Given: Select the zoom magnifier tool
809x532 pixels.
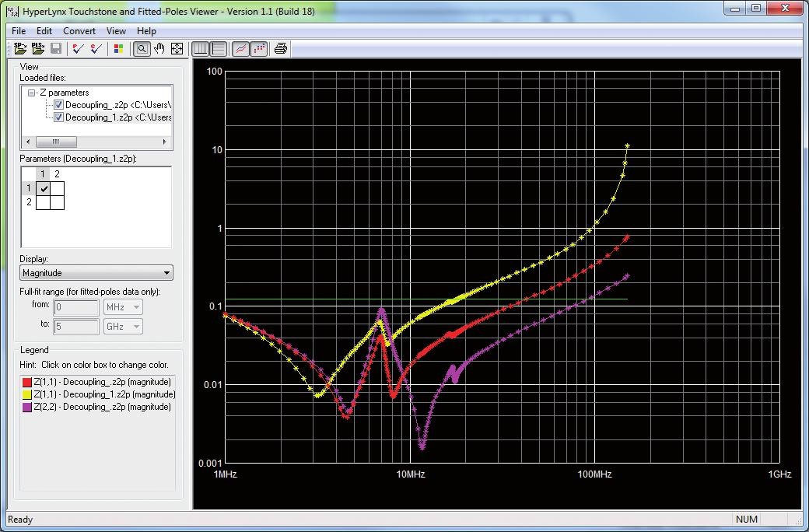Looking at the screenshot, I should point(142,49).
